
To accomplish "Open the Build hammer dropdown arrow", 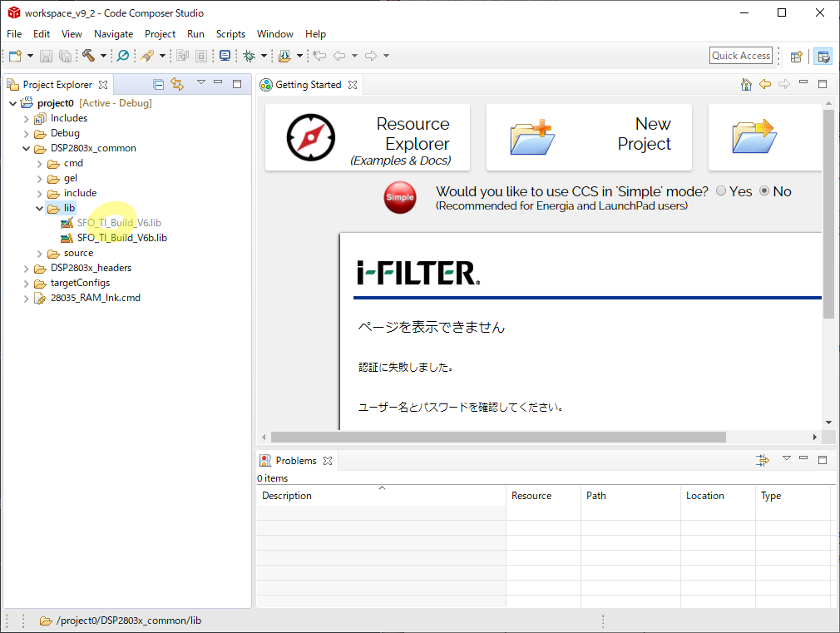I will click(x=103, y=56).
